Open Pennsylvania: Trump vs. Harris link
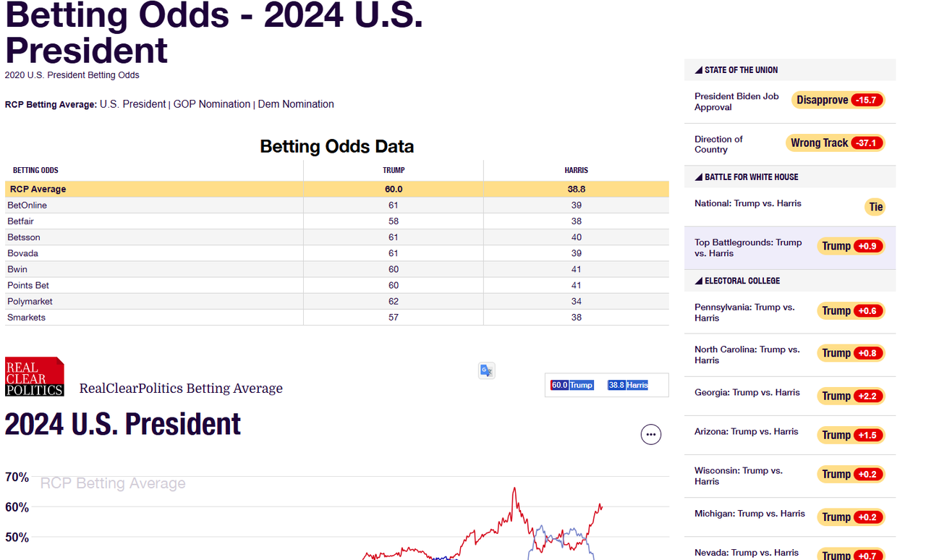926x560 pixels. 744,313
